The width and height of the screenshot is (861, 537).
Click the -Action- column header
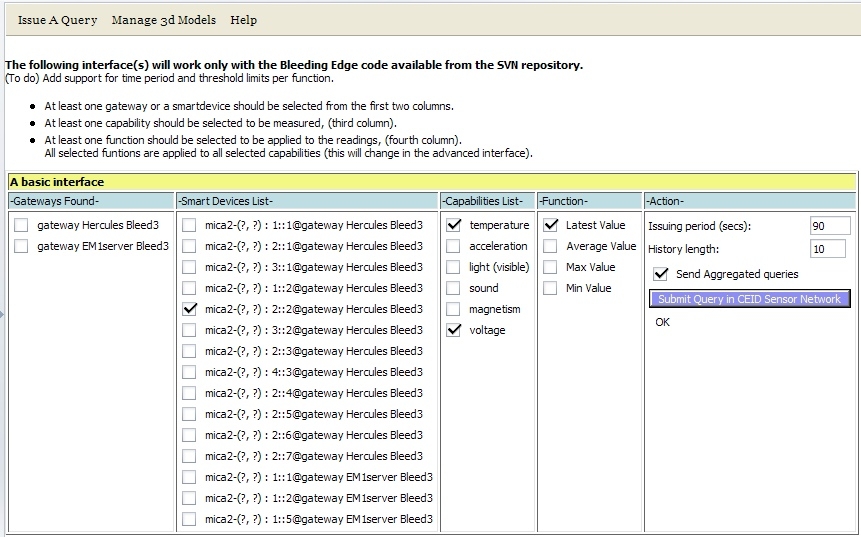(x=750, y=201)
